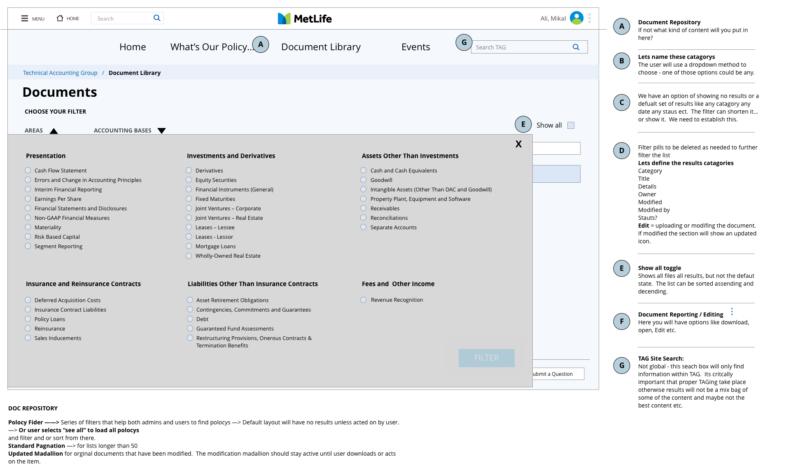
Task: Select Guaranteed Fund Assessments option
Action: tap(190, 328)
